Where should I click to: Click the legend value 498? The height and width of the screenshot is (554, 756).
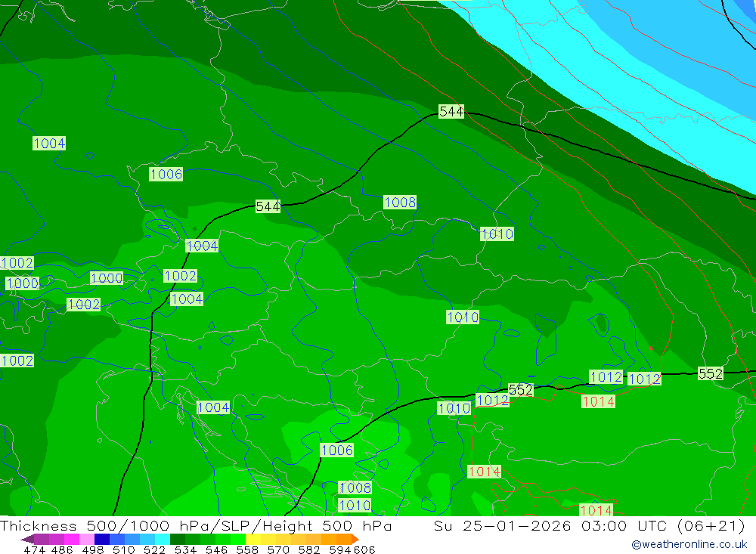pyautogui.click(x=93, y=550)
